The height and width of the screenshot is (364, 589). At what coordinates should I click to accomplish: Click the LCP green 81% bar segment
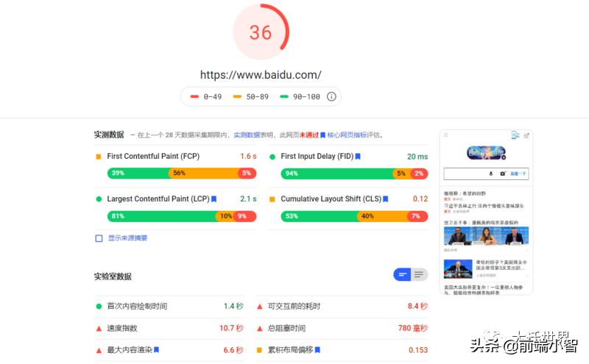point(161,216)
